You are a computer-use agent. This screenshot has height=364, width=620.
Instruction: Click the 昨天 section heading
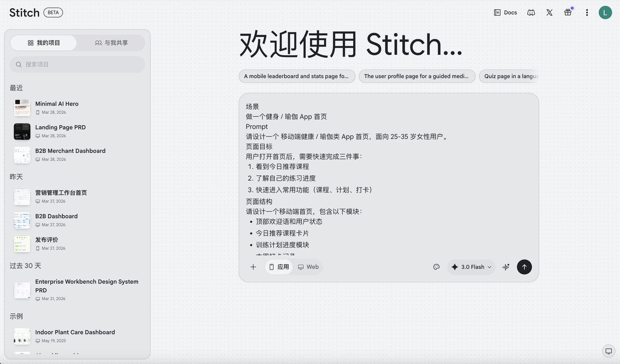[16, 177]
